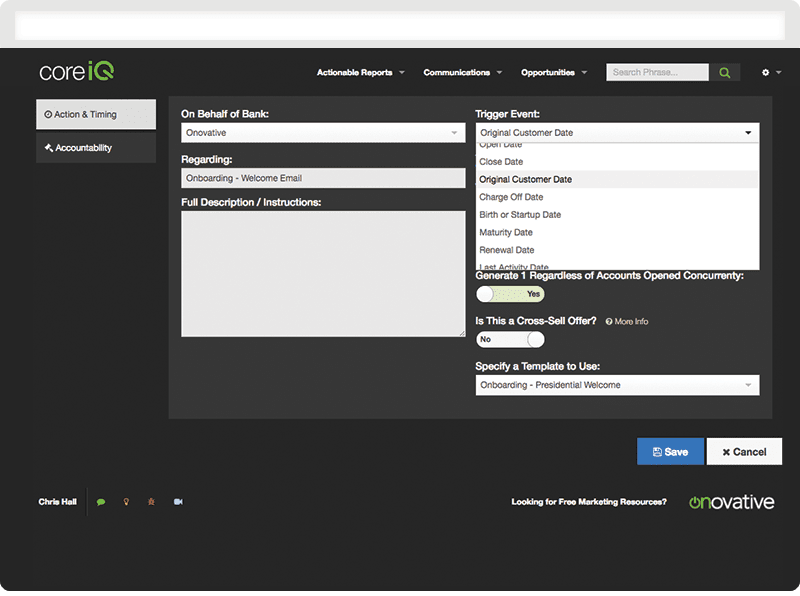This screenshot has height=596, width=800.
Task: Click the Full Description text area
Action: pos(323,274)
